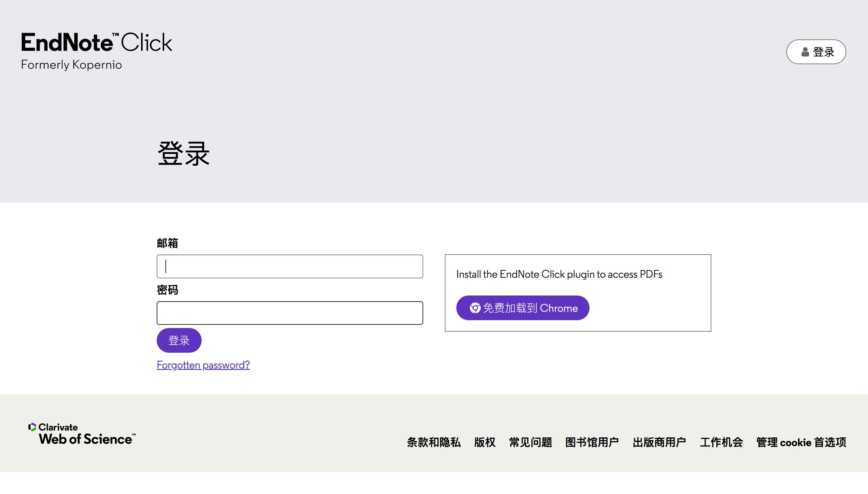Viewport: 868px width, 494px height.
Task: Click the Chrome icon on the install button
Action: coord(475,308)
